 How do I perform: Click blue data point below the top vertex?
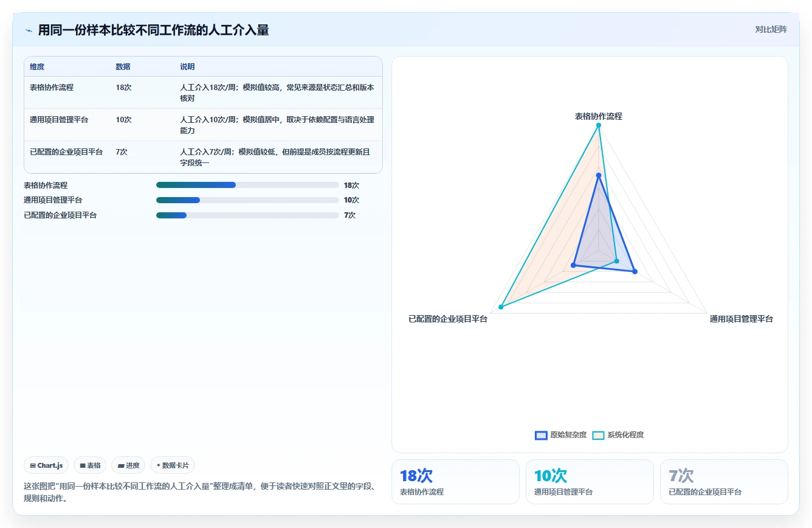(599, 176)
